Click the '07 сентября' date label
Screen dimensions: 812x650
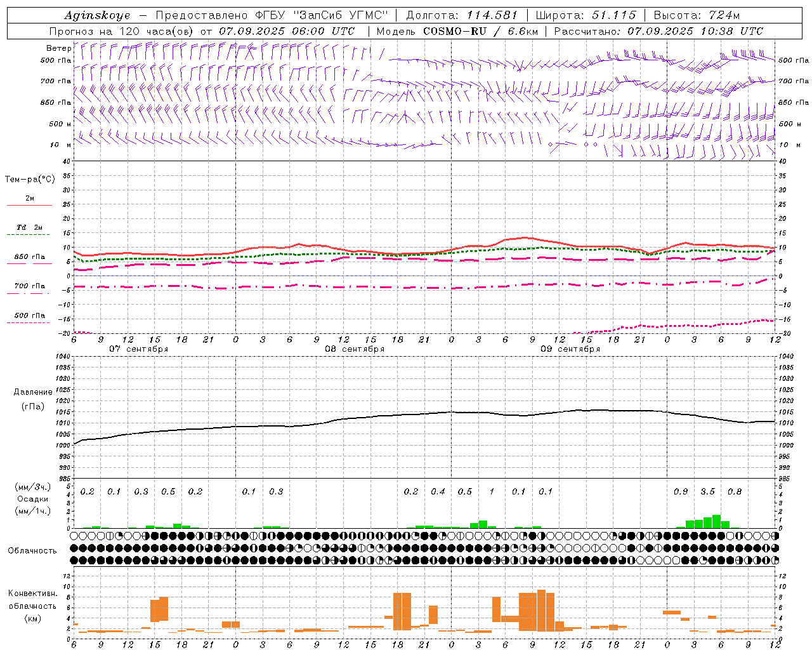[138, 349]
